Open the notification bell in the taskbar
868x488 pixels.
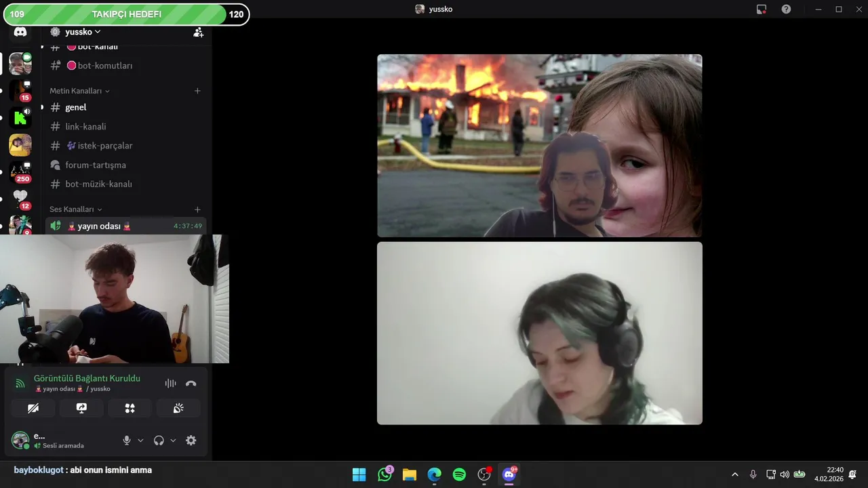click(852, 474)
